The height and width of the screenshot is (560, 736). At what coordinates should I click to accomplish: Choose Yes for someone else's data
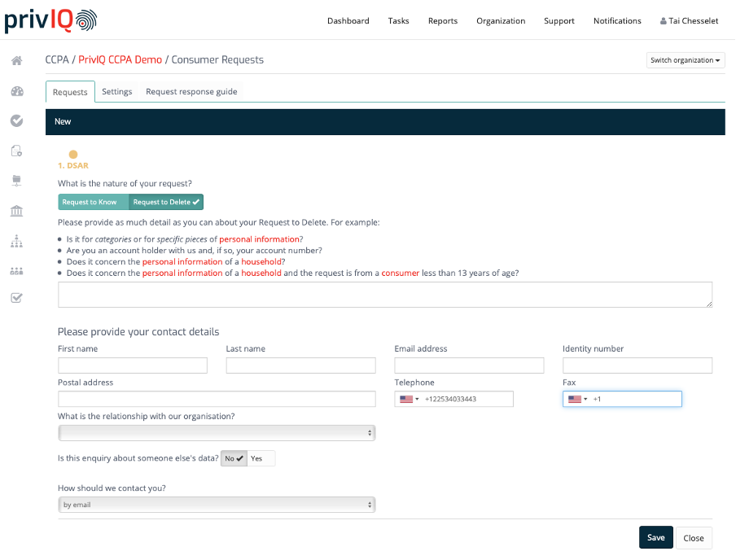[x=261, y=458]
